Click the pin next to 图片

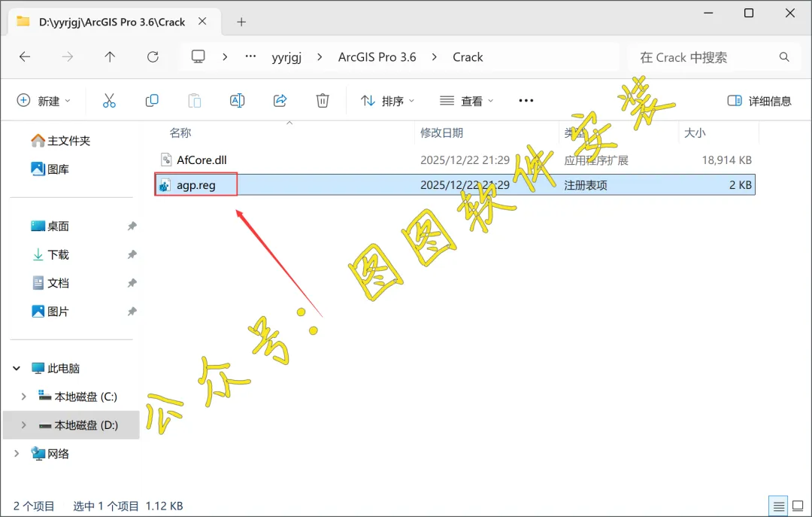(132, 312)
